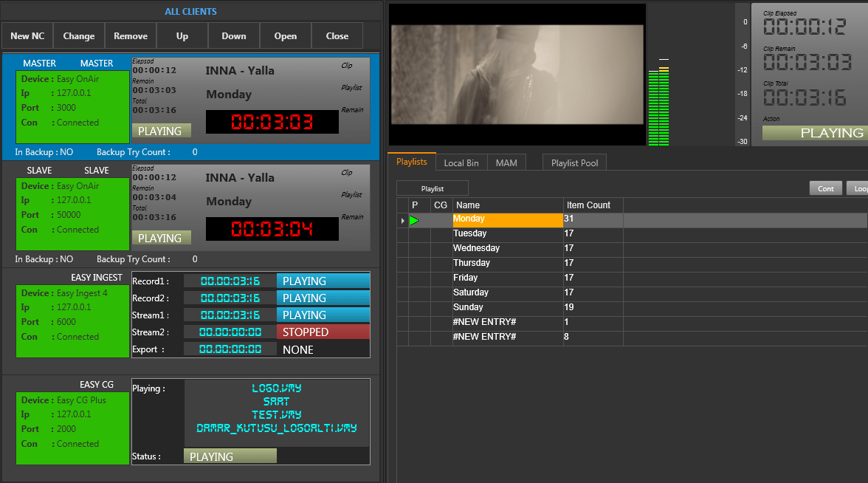This screenshot has width=868, height=483.
Task: Click the row expander arrow for Monday
Action: pyautogui.click(x=402, y=220)
